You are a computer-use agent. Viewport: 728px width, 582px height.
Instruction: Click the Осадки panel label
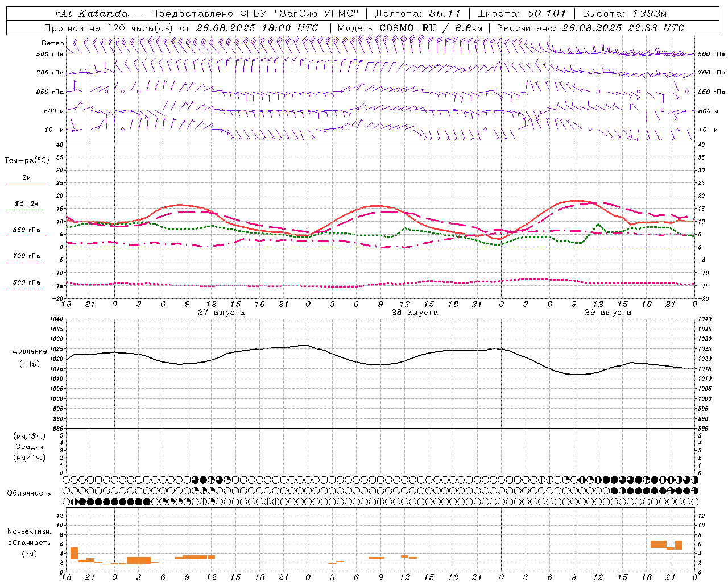[30, 447]
